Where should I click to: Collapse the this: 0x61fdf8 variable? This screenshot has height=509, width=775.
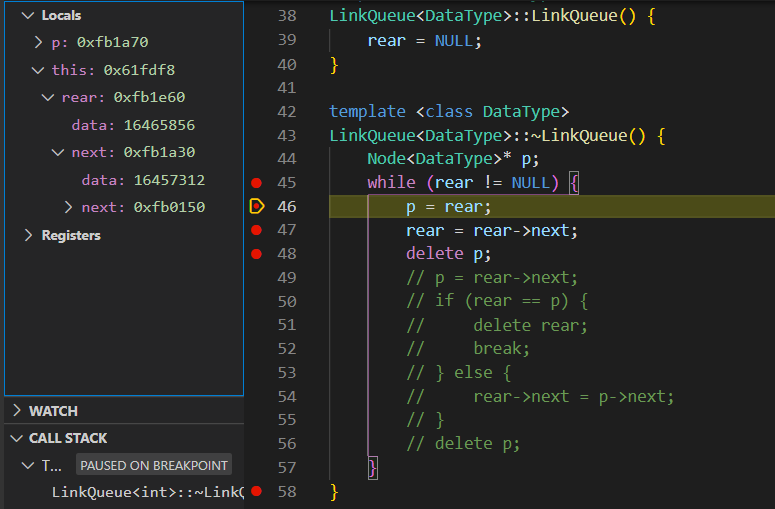point(38,70)
